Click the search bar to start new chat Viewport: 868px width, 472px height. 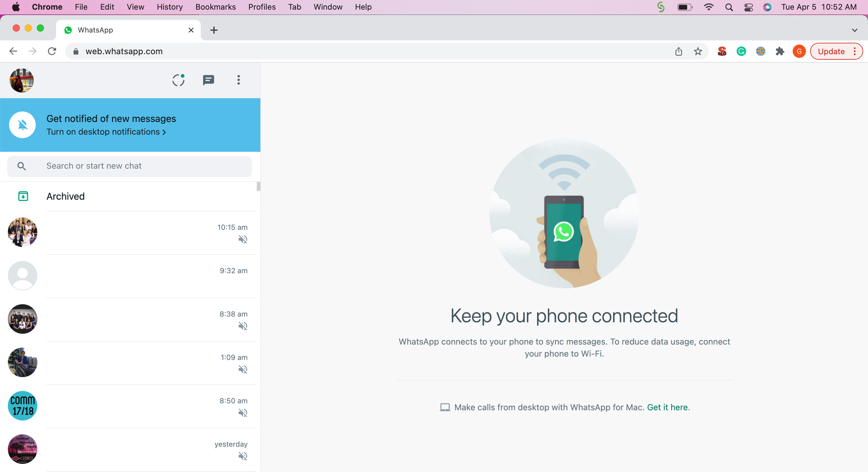(130, 166)
